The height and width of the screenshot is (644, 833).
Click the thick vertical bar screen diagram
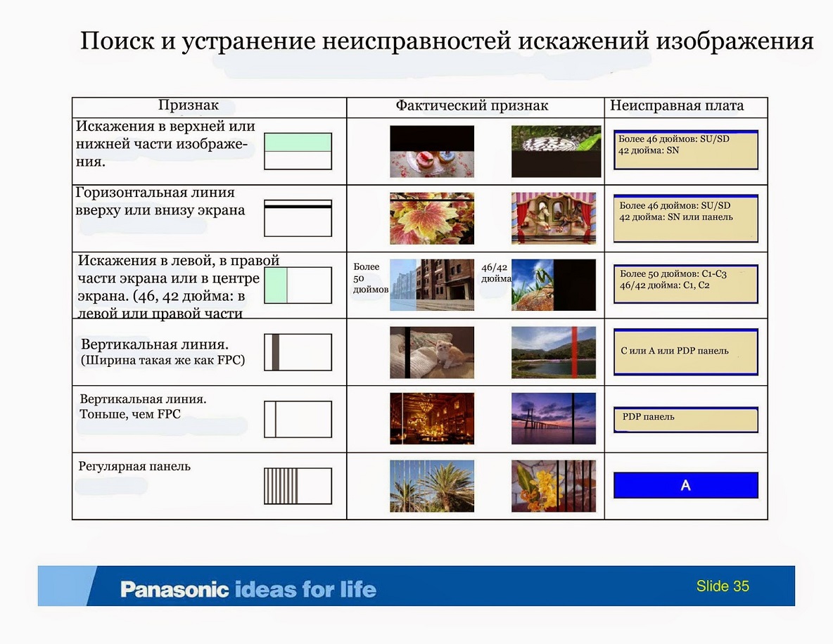[298, 352]
